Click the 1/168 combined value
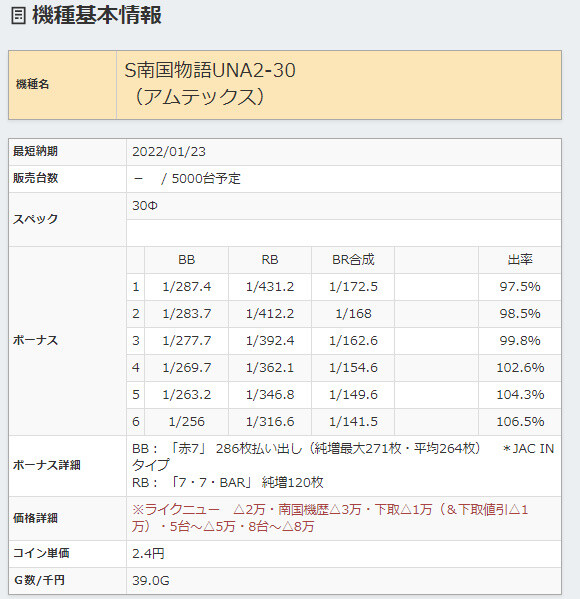 pyautogui.click(x=353, y=314)
